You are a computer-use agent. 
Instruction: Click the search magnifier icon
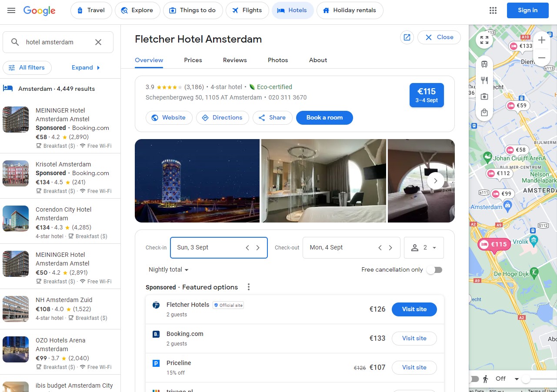(15, 42)
